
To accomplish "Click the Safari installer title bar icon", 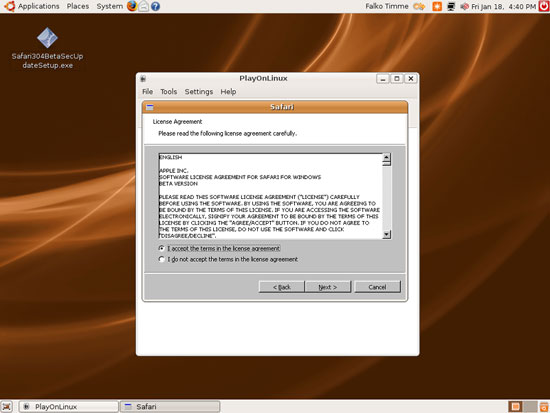I will (x=150, y=107).
